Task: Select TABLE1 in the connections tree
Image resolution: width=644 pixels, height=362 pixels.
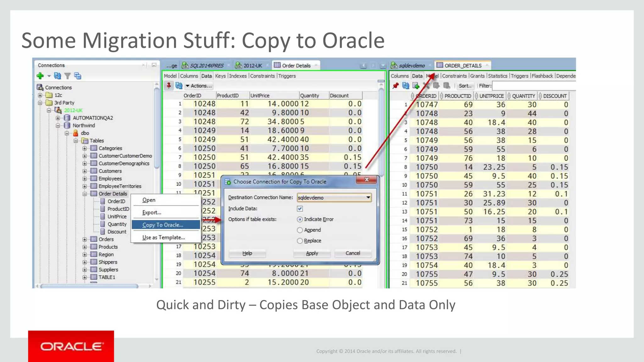Action: 107,277
